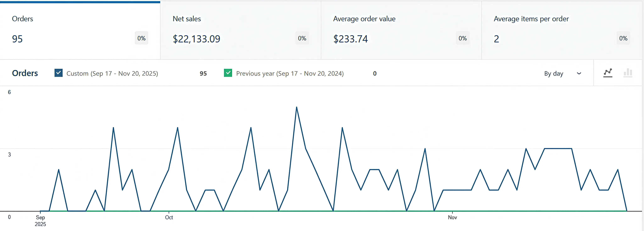Viewport: 644px width, 231px height.
Task: Click the Oct marker on the x-axis
Action: pos(169,217)
